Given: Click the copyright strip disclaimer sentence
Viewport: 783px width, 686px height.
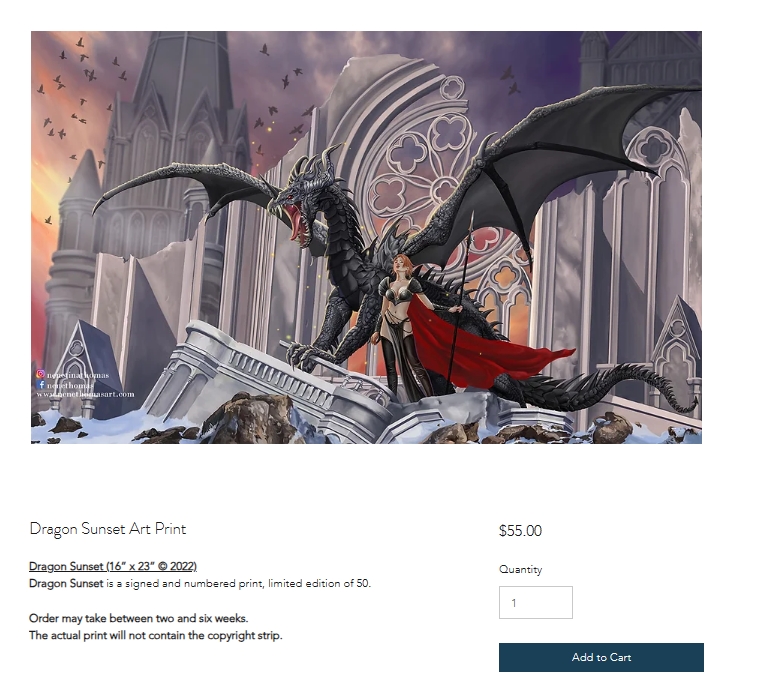Looking at the screenshot, I should point(155,635).
